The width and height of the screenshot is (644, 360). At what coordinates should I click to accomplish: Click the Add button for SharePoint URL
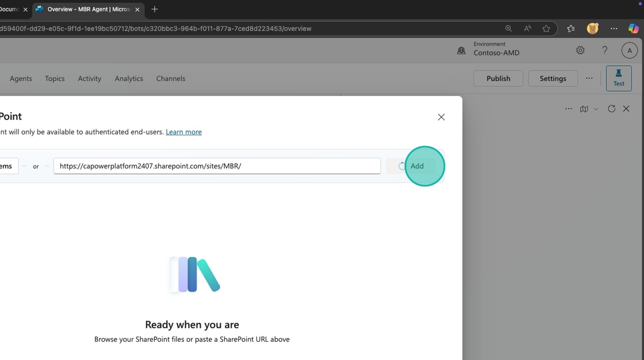[x=416, y=166]
